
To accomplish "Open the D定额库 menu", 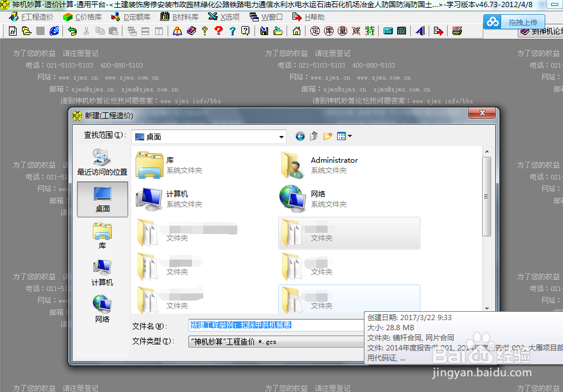I will click(x=131, y=17).
